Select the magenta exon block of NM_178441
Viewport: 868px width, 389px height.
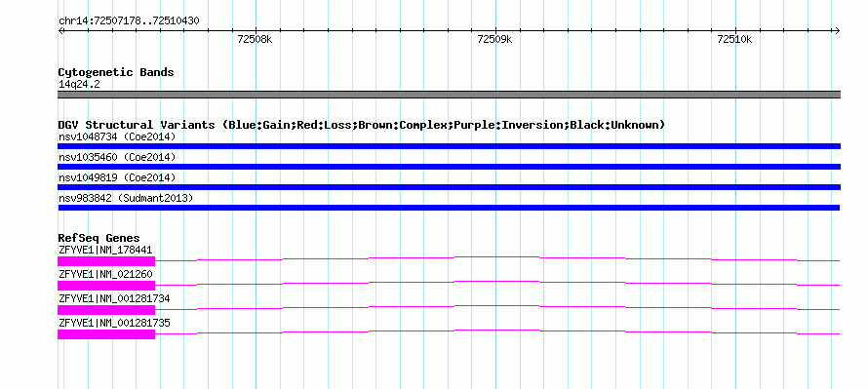point(106,261)
